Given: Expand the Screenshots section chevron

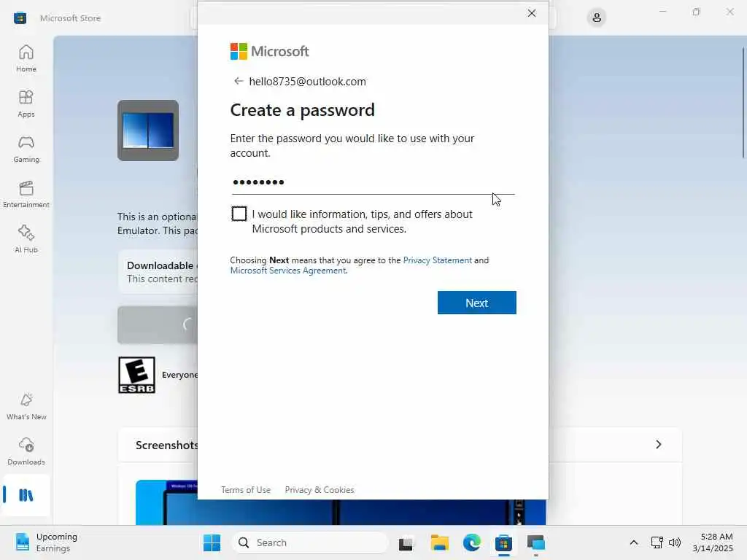Looking at the screenshot, I should (659, 445).
